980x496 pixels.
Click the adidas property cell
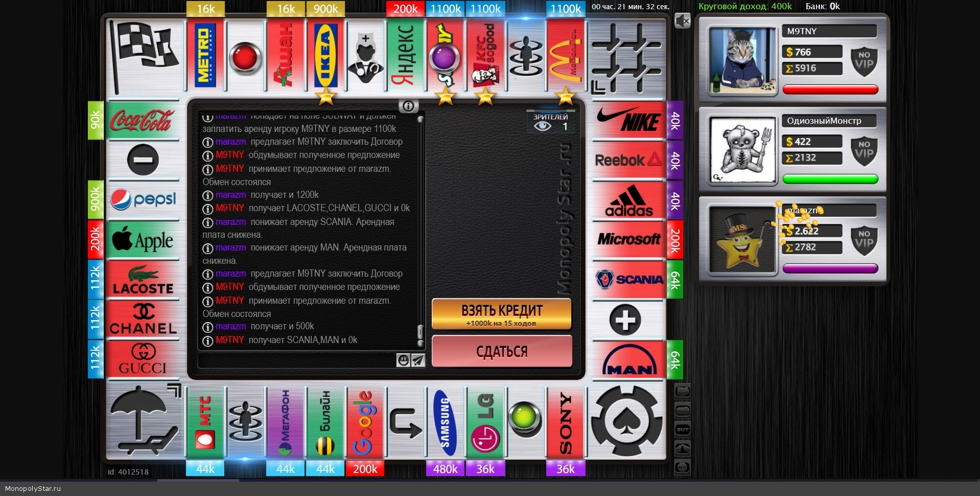[629, 200]
